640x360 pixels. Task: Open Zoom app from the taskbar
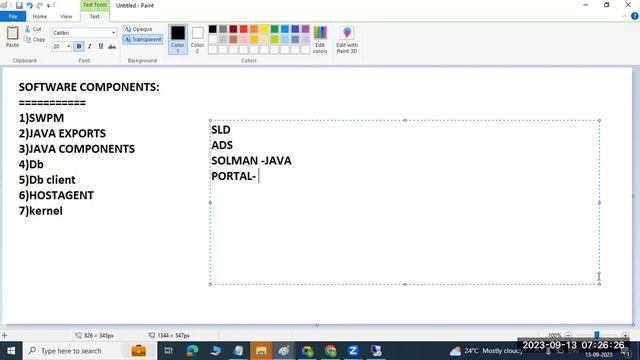[x=353, y=351]
